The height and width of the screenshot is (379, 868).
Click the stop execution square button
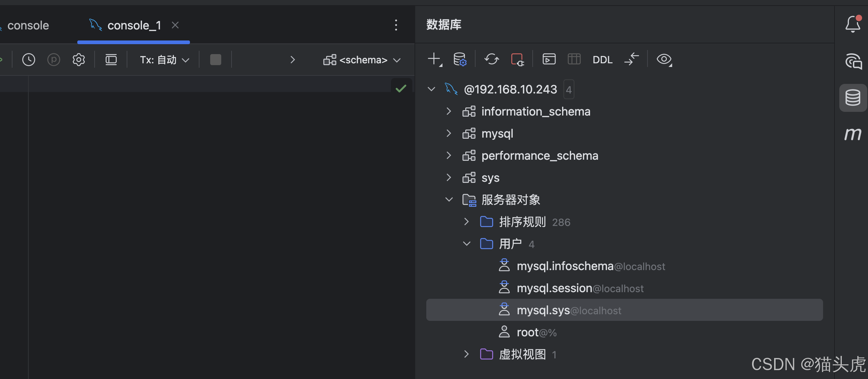point(215,60)
